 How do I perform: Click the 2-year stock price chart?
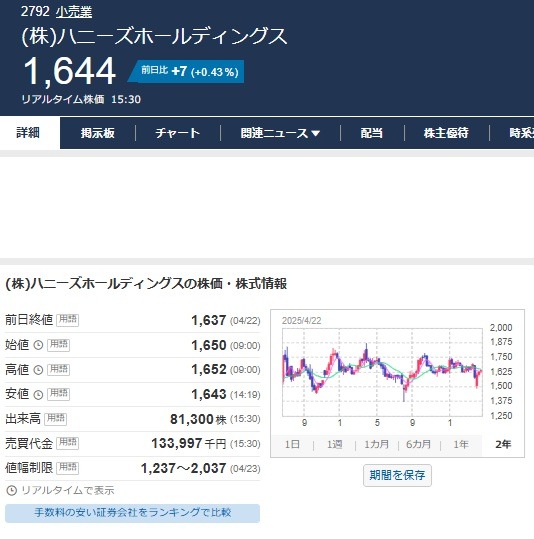[x=382, y=373]
